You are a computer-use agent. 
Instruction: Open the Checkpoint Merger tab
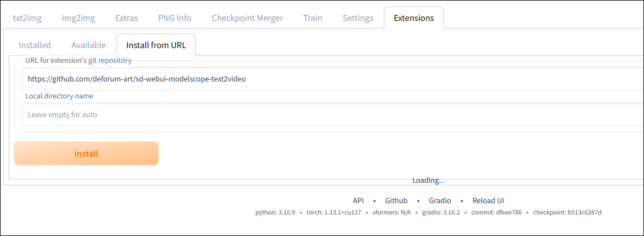(x=247, y=18)
